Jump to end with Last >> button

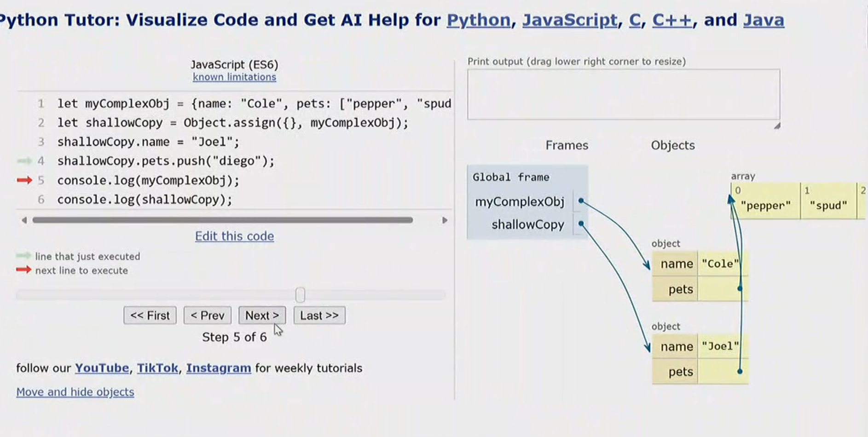[319, 316]
